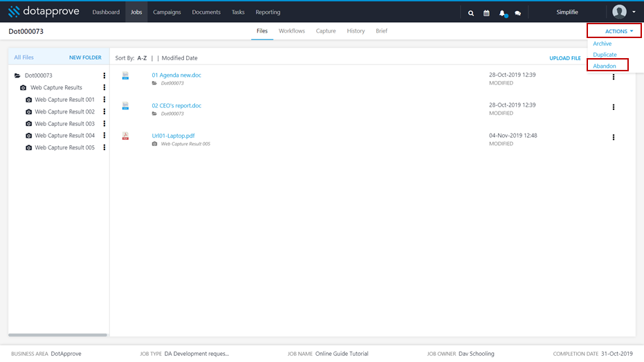Expand the user profile dropdown arrow
644x362 pixels.
tap(634, 12)
